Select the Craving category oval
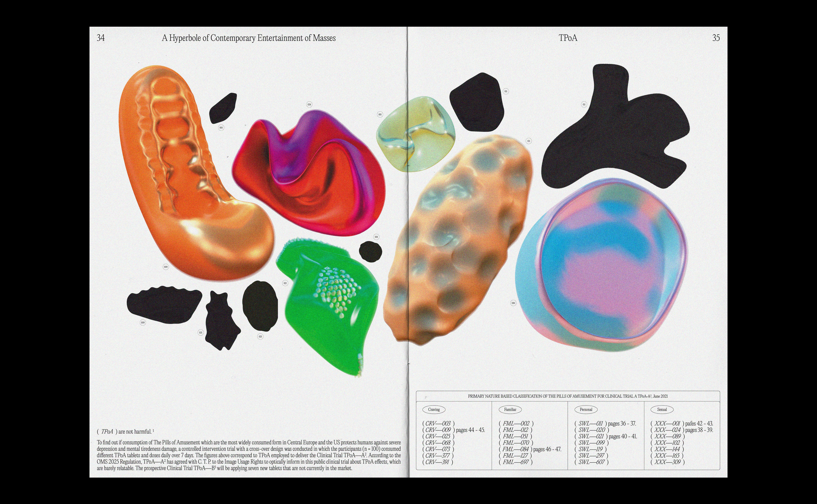 click(434, 410)
